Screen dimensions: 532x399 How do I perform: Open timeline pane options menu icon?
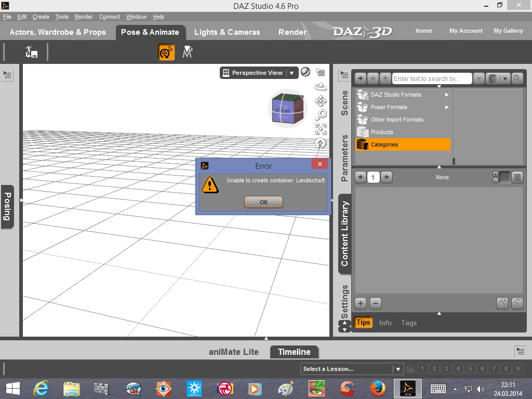[521, 351]
